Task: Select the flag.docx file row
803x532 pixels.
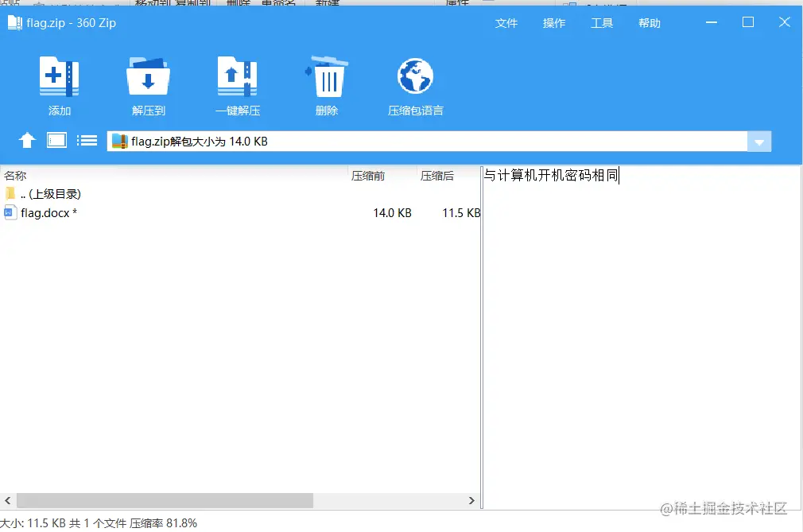Action: (x=240, y=212)
